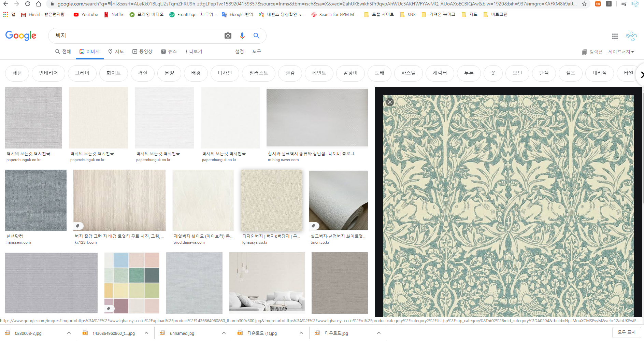The width and height of the screenshot is (644, 341).
Task: Expand options for 0830008-2.jpg download
Action: pos(69,333)
